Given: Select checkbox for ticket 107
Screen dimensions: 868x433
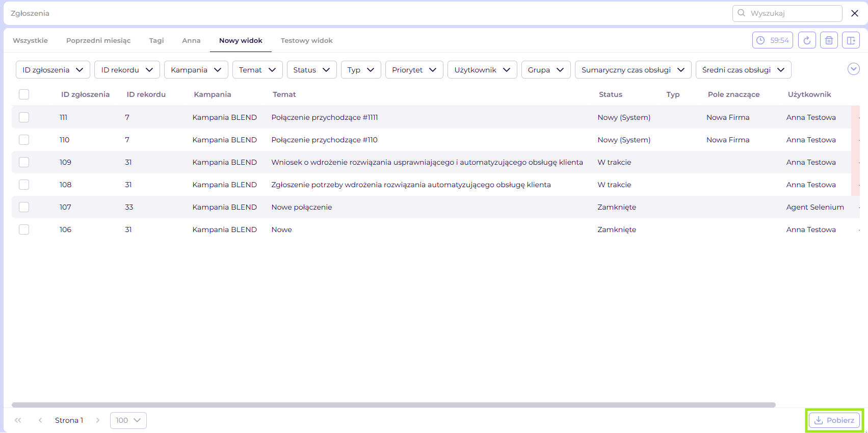Looking at the screenshot, I should (24, 207).
